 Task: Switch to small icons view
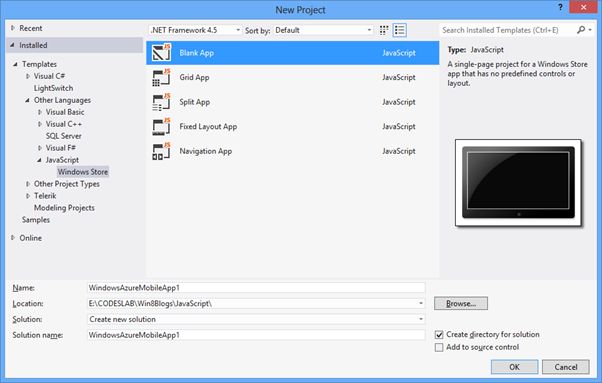384,30
